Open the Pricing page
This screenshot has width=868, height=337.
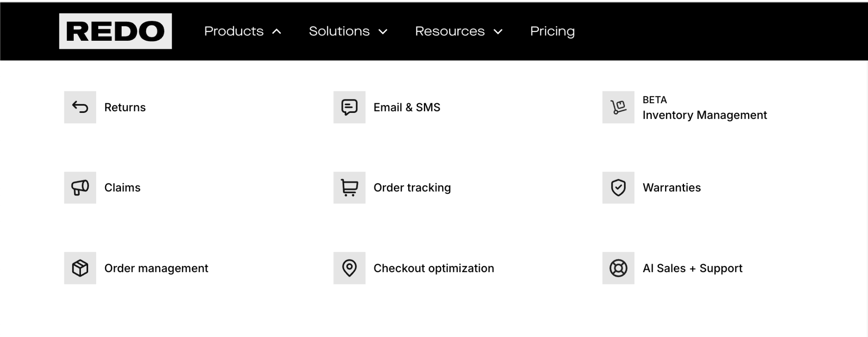click(552, 31)
